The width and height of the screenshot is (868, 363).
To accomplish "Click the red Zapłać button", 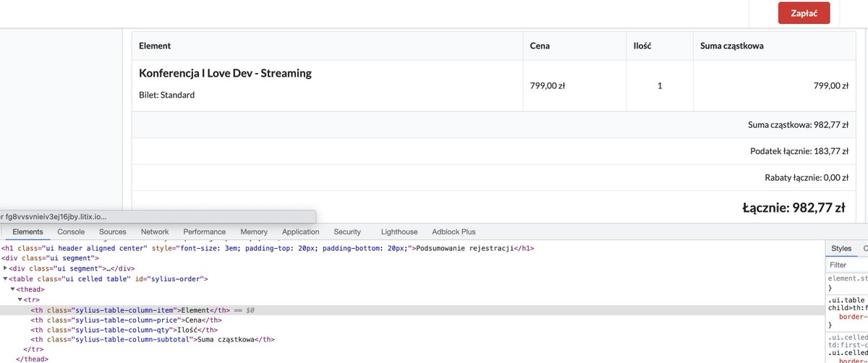I will [804, 14].
